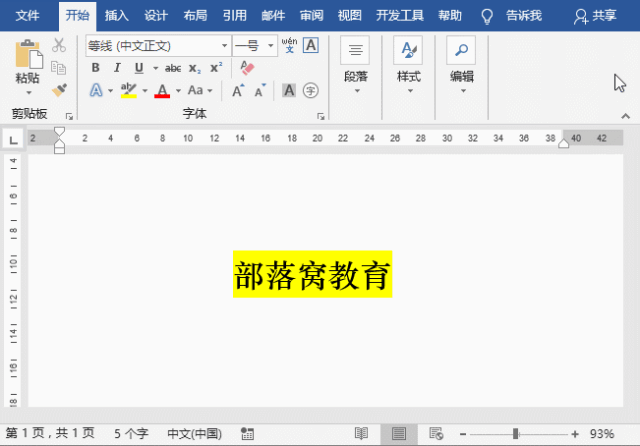The height and width of the screenshot is (446, 640).
Task: Click the Share person icon
Action: tap(580, 16)
